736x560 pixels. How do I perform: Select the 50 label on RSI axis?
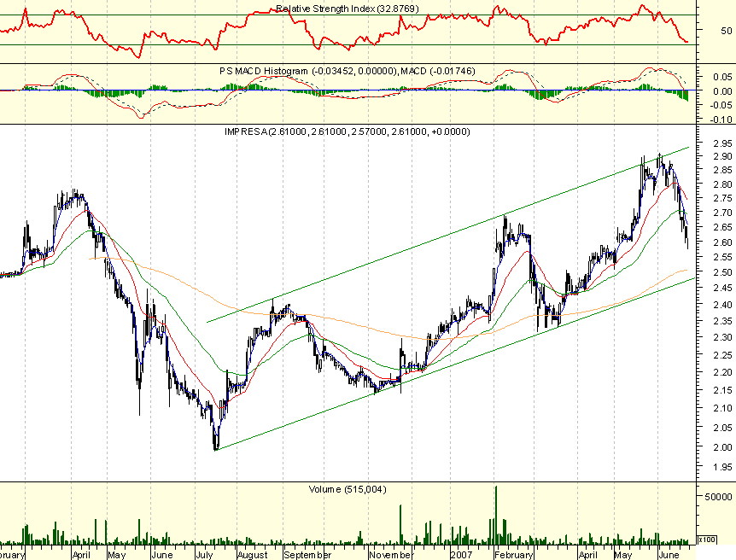coord(726,31)
